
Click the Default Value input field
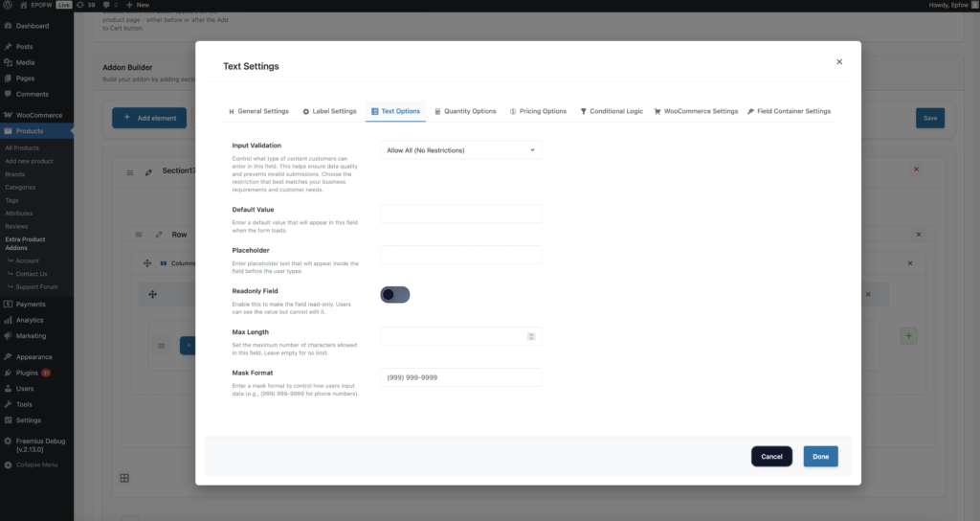click(x=460, y=214)
